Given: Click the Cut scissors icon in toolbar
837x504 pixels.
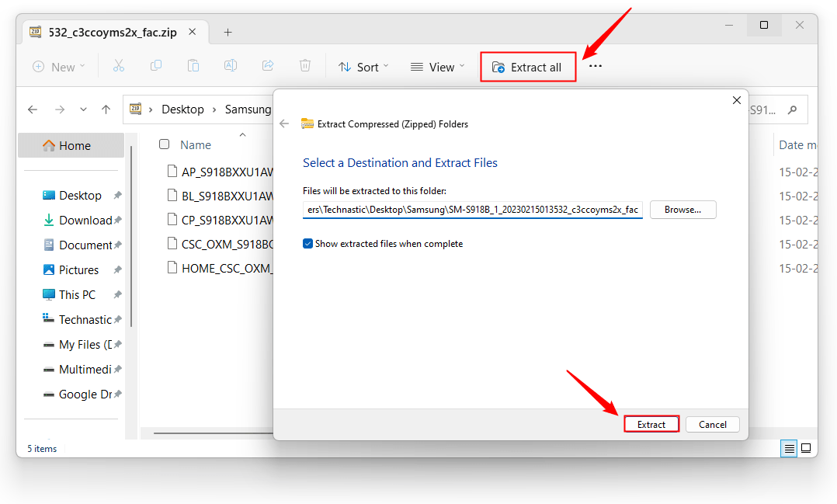Looking at the screenshot, I should pyautogui.click(x=119, y=67).
